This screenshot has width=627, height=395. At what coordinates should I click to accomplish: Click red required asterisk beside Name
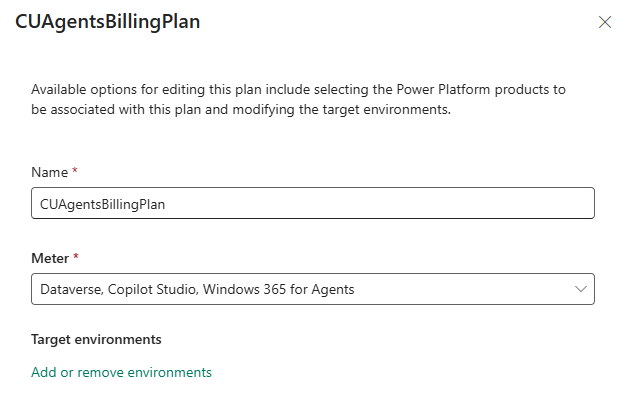(x=74, y=171)
